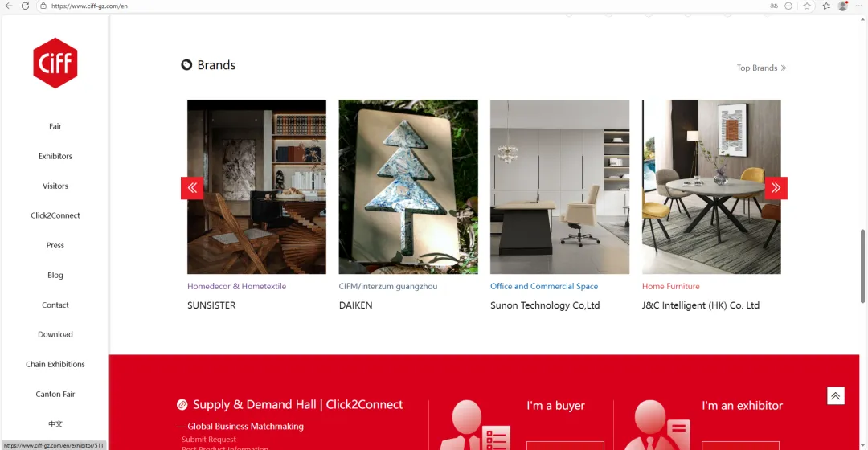Open the Click2Connect sidebar item
The width and height of the screenshot is (868, 450).
pyautogui.click(x=55, y=215)
